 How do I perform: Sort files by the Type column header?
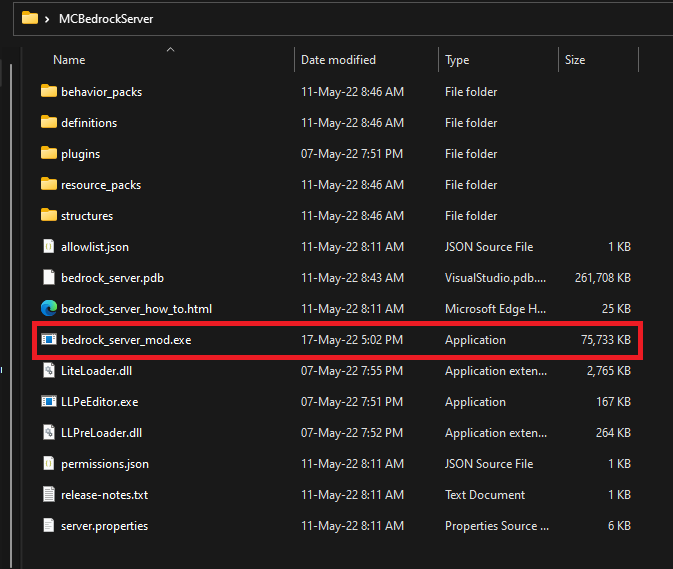point(457,60)
